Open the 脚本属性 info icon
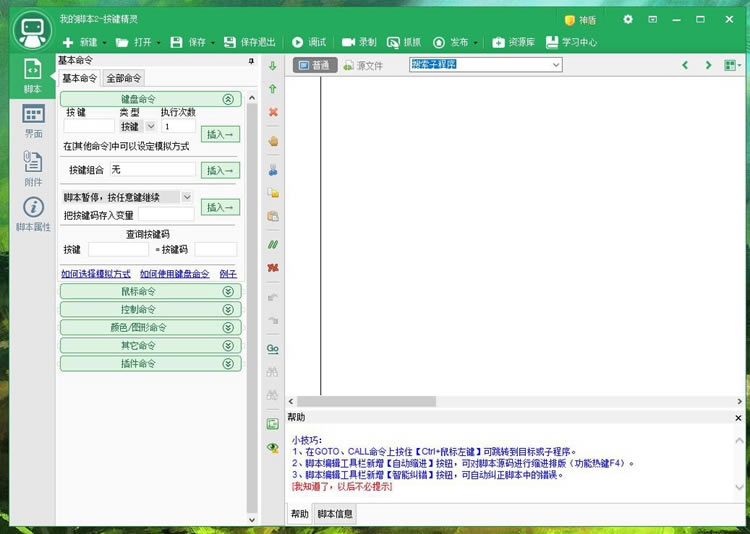Screen dimensions: 750x534 [x=33, y=211]
